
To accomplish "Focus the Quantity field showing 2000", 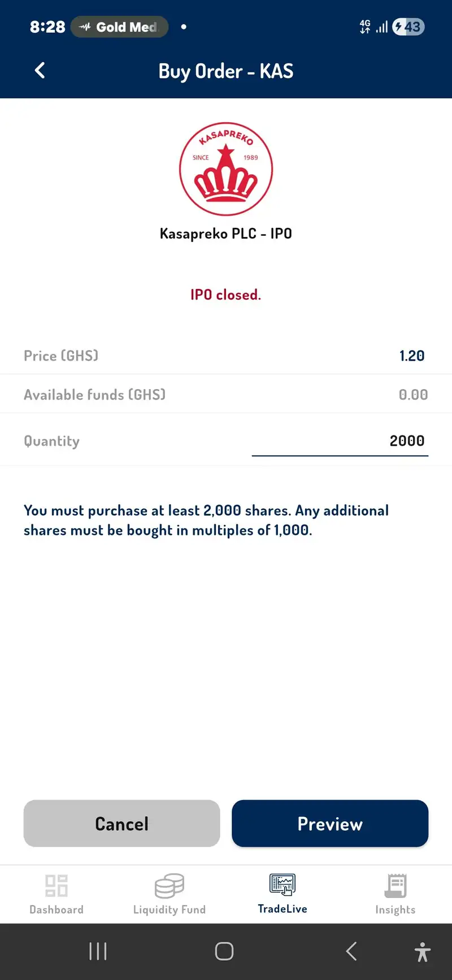I will 340,441.
